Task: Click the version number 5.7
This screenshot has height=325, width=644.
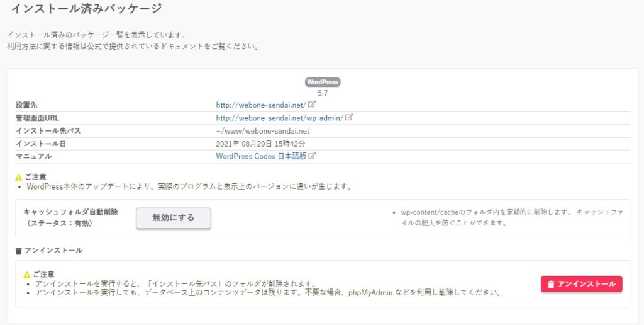Action: (x=323, y=93)
